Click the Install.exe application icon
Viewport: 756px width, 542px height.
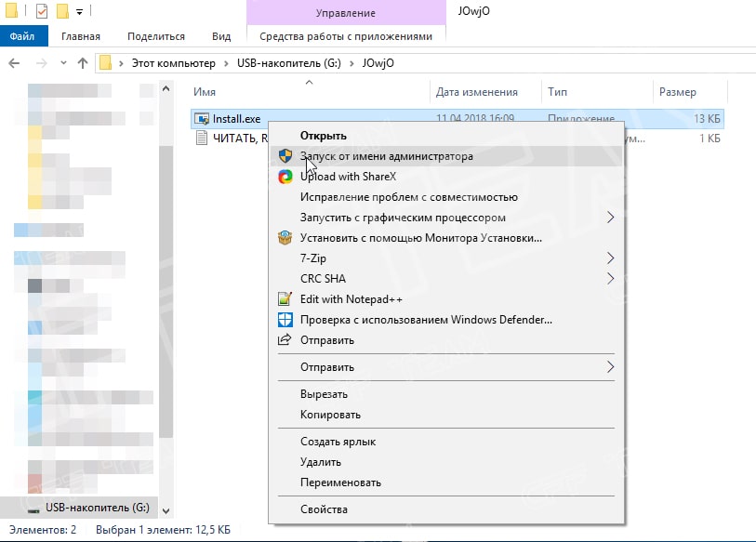pyautogui.click(x=202, y=119)
